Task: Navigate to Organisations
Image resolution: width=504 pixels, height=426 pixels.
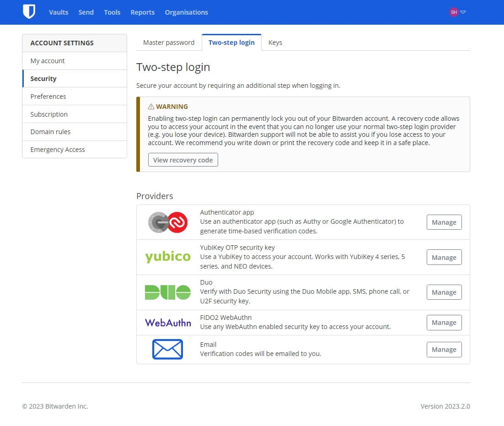Action: point(187,12)
